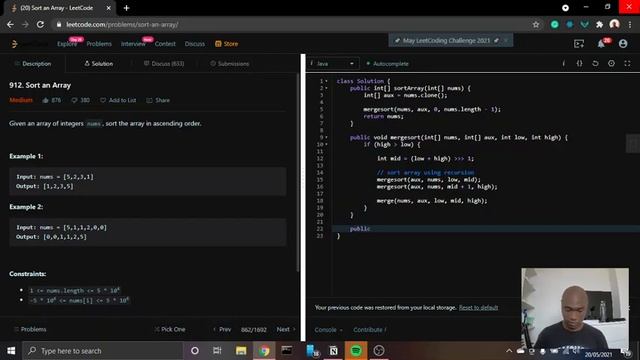Click line 22 in code editor
The height and width of the screenshot is (360, 640).
click(486, 229)
